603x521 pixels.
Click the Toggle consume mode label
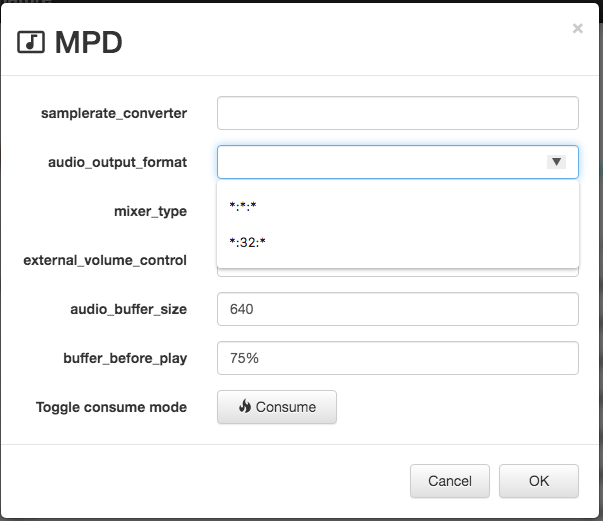pos(111,407)
